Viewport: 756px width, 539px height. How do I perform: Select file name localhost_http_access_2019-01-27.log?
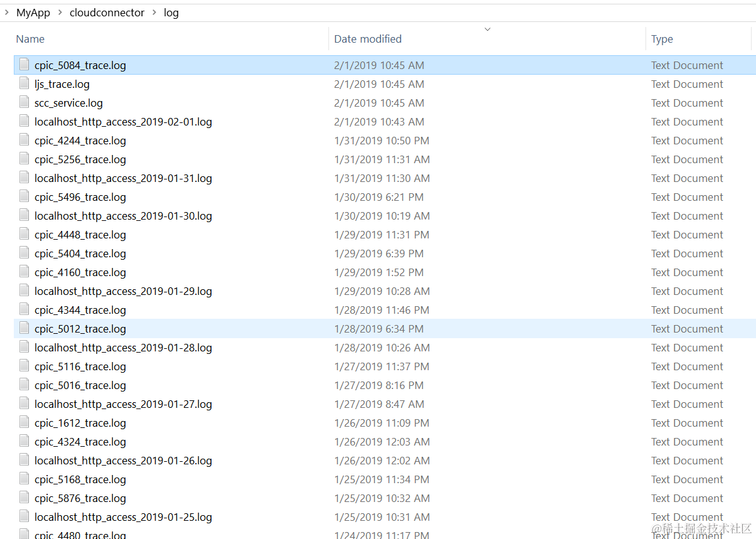pos(123,404)
